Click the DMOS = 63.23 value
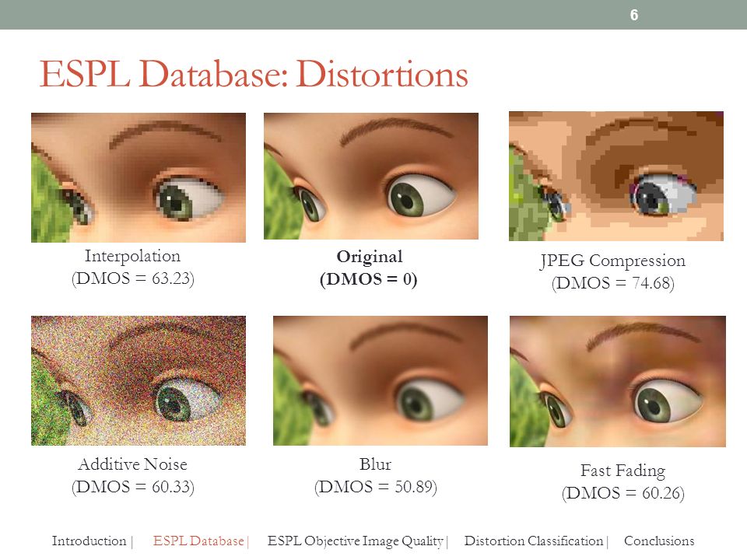Viewport: 747px width, 560px height. tap(133, 278)
